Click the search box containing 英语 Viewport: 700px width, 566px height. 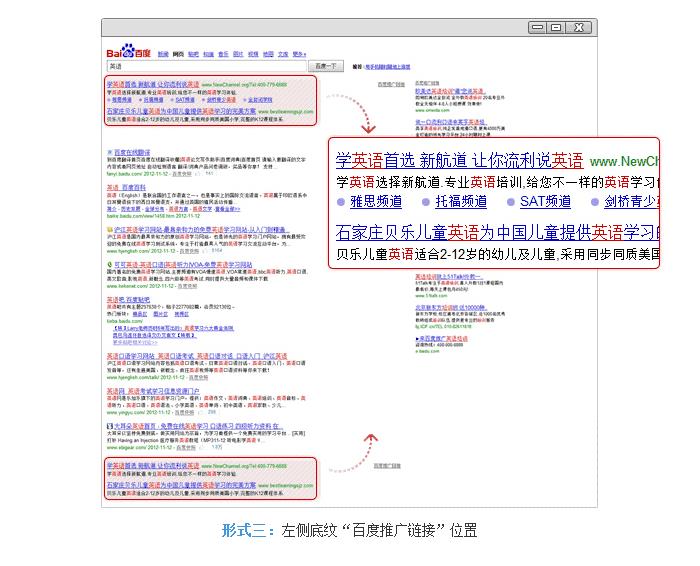tap(207, 66)
